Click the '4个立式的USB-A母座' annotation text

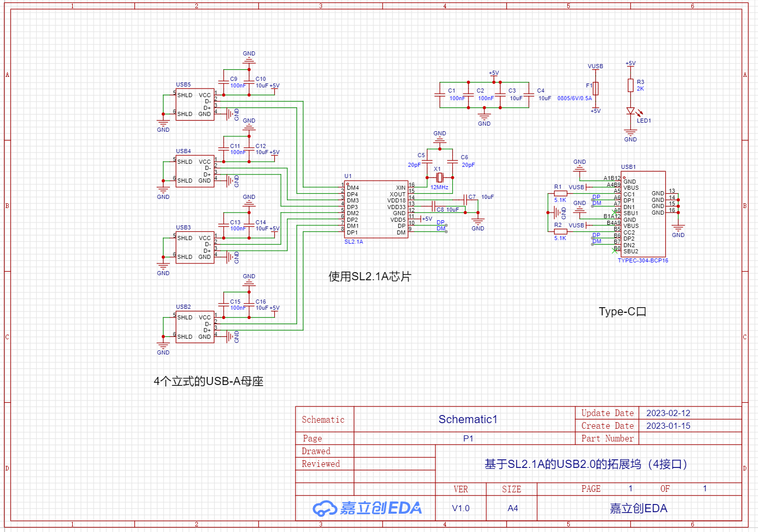coord(209,381)
